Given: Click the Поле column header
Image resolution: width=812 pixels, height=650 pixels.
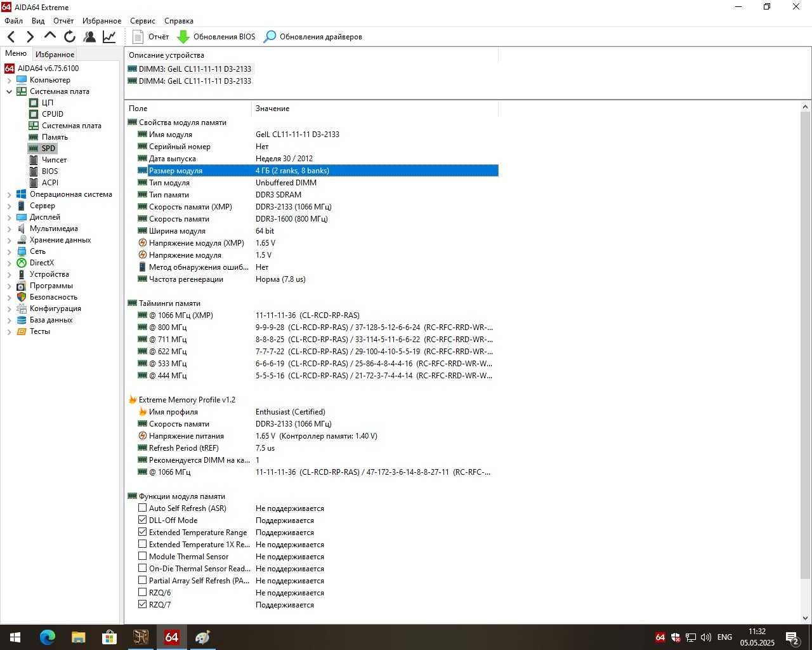Looking at the screenshot, I should [x=188, y=109].
